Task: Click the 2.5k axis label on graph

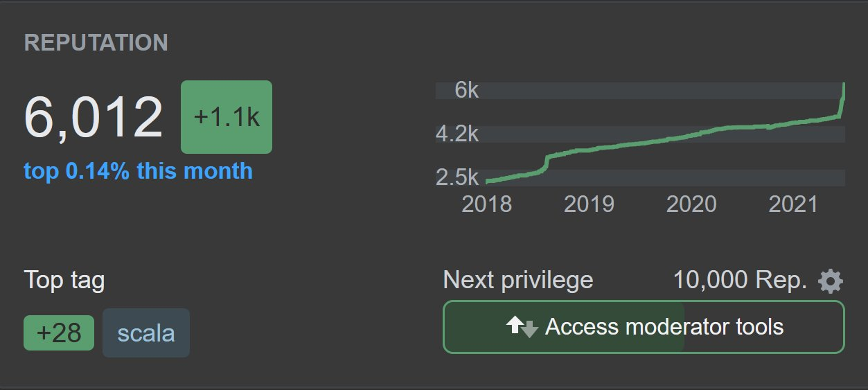Action: point(457,178)
